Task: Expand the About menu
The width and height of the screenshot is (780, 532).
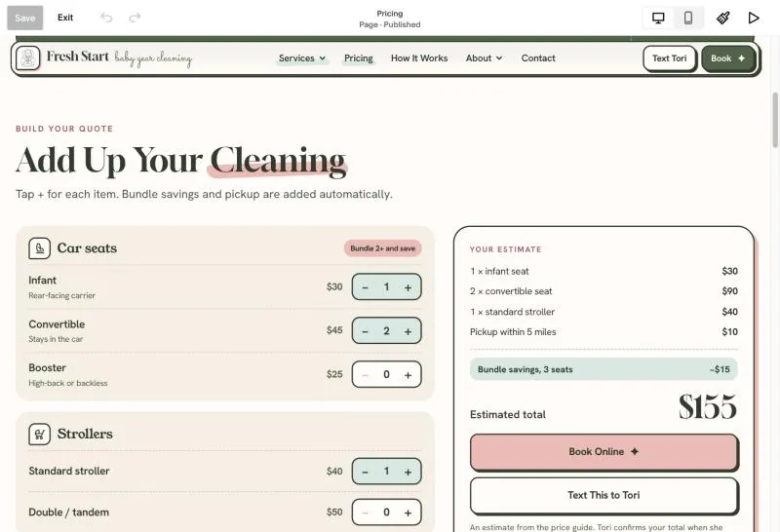Action: coord(484,58)
